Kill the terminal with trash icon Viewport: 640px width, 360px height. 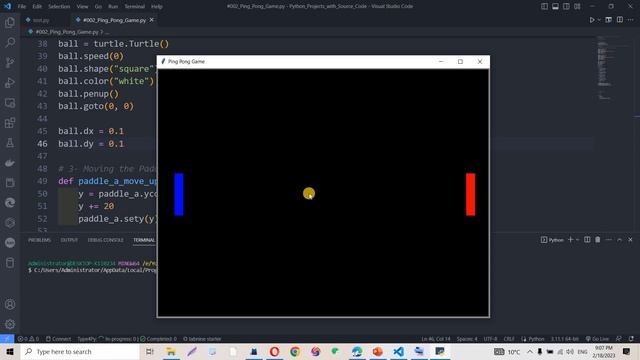click(598, 240)
